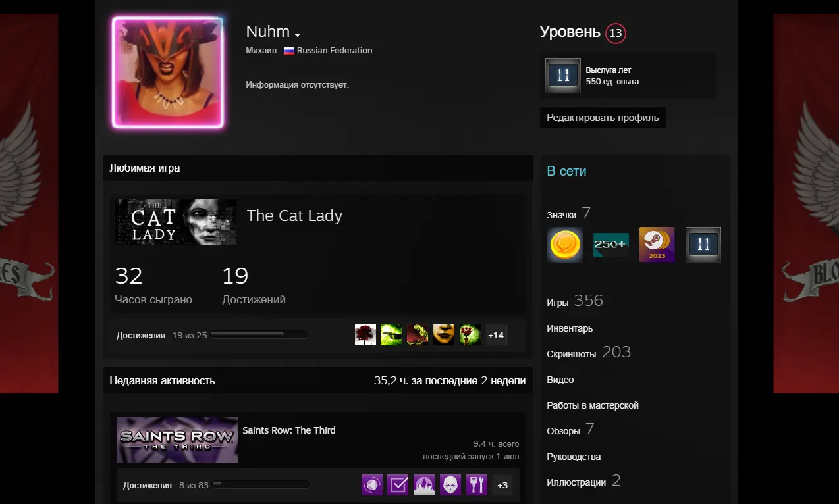View the third Cat Lady achievement with red creature

pyautogui.click(x=418, y=335)
